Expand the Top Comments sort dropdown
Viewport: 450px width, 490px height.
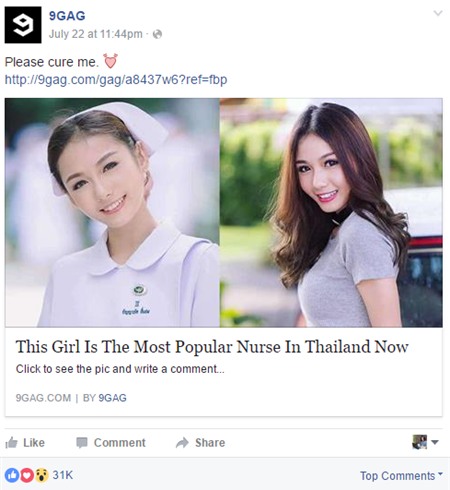pyautogui.click(x=401, y=475)
